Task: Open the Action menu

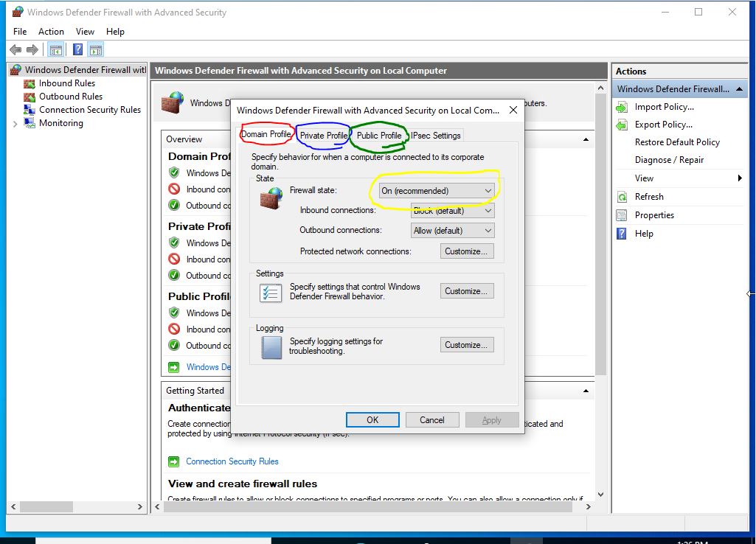Action: [51, 32]
